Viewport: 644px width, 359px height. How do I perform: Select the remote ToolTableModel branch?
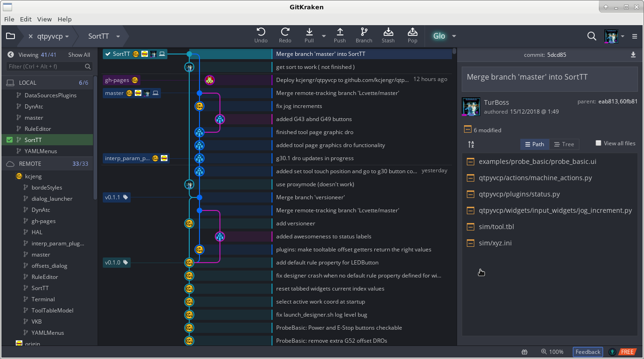(52, 311)
